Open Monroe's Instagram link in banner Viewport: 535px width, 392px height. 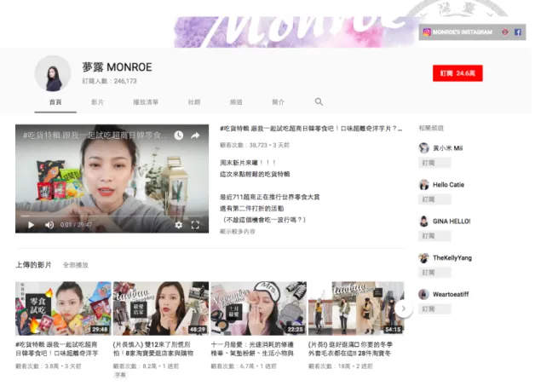463,32
